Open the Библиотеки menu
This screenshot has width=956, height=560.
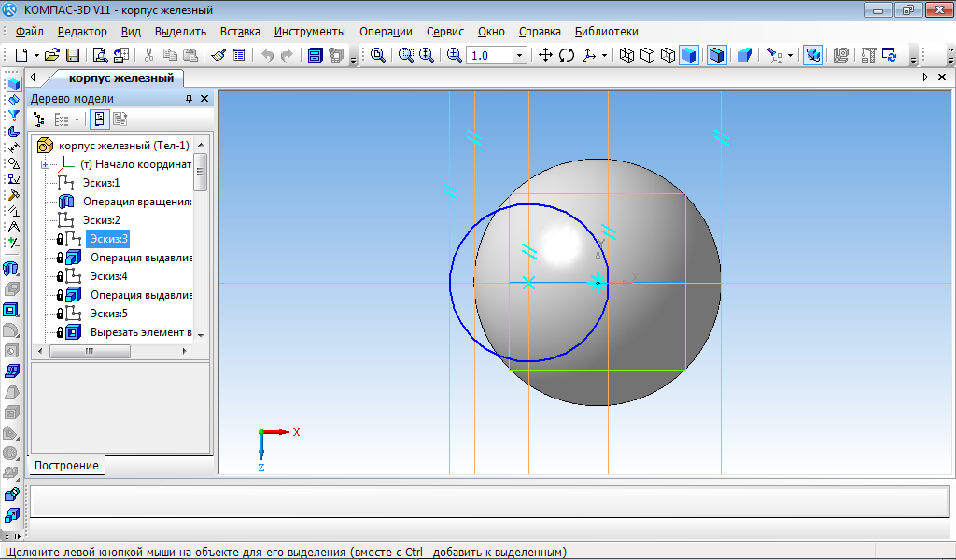[x=606, y=32]
